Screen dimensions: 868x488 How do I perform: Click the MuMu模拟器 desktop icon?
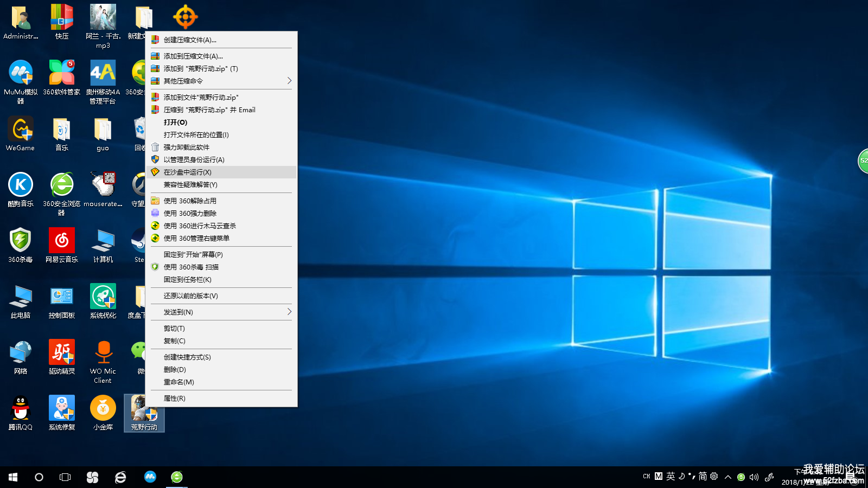(21, 74)
